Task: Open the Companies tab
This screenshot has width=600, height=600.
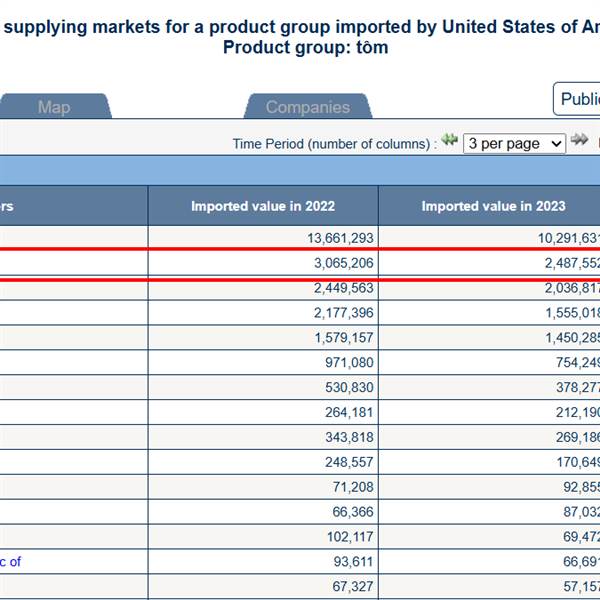Action: [308, 107]
